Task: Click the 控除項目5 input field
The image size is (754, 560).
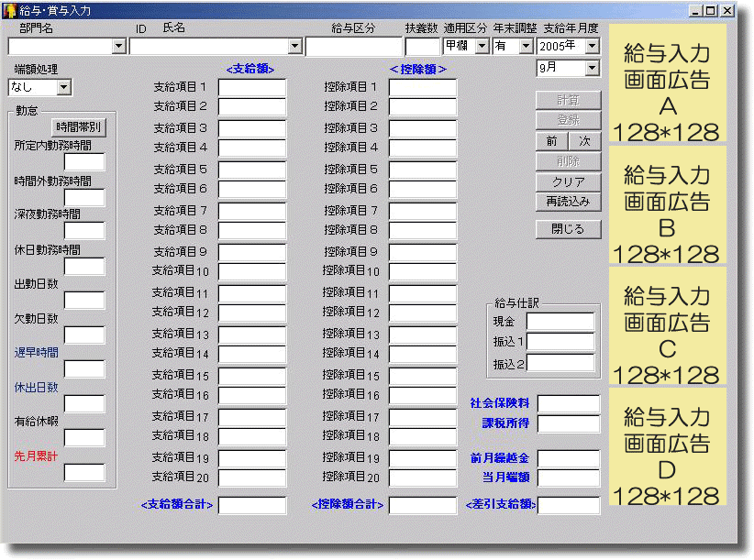Action: pyautogui.click(x=422, y=170)
